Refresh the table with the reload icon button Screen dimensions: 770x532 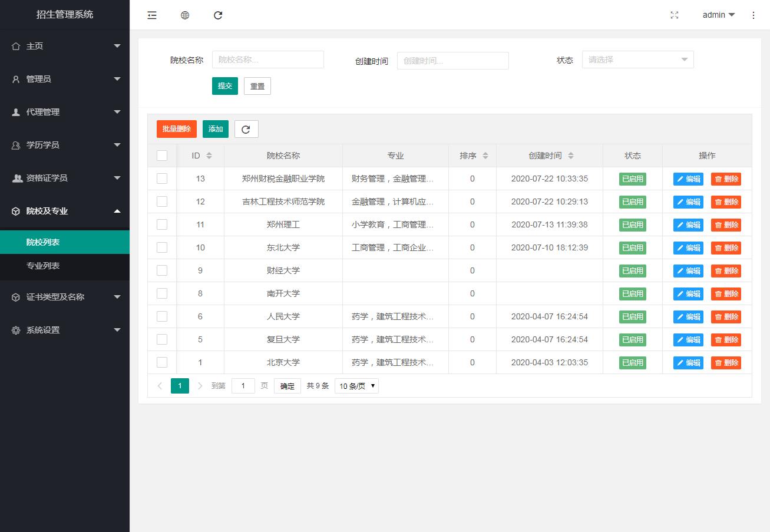pyautogui.click(x=246, y=129)
